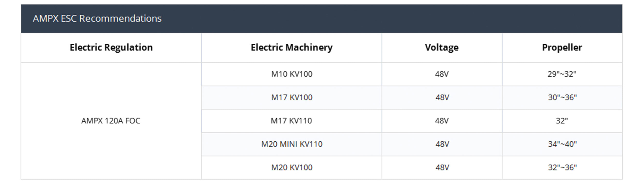Select the Electric Regulation column header
The image size is (644, 190).
point(111,48)
